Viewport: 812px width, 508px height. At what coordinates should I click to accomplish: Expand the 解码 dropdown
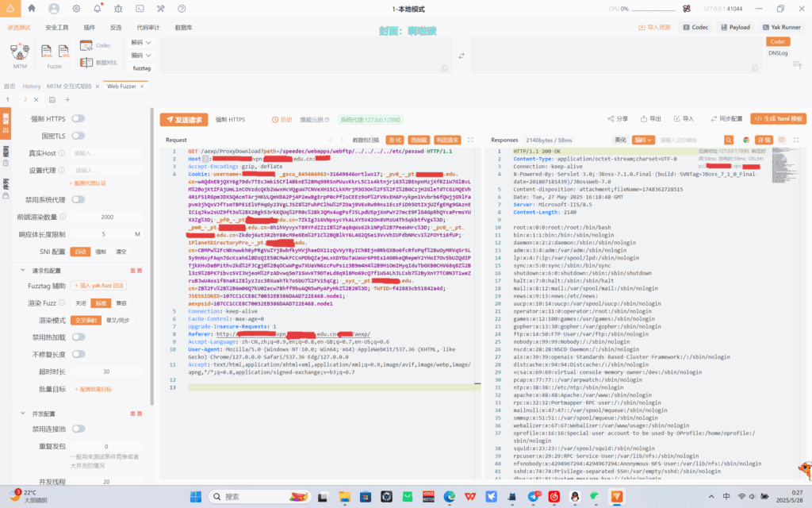coord(141,42)
